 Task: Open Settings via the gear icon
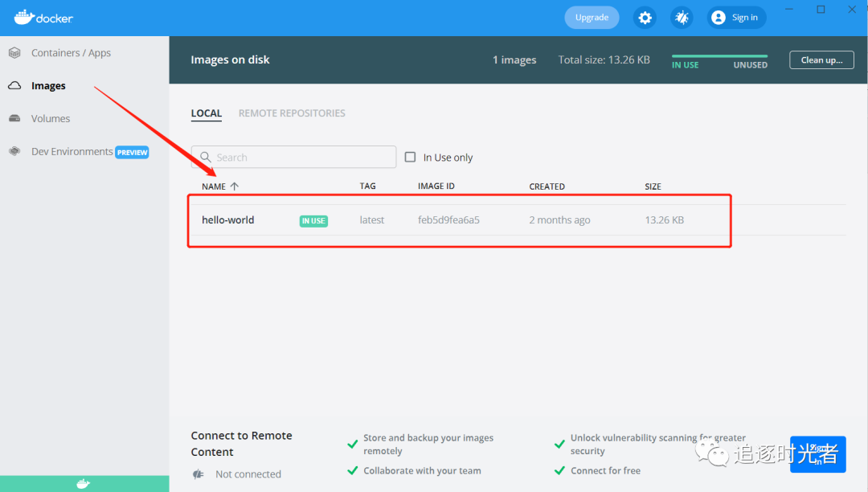(x=645, y=18)
